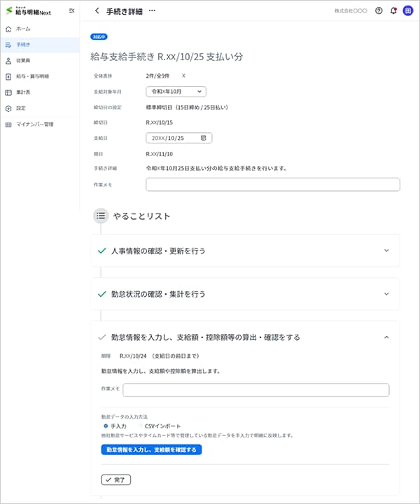Click the 締切日 value R.XX/10/15

point(160,122)
